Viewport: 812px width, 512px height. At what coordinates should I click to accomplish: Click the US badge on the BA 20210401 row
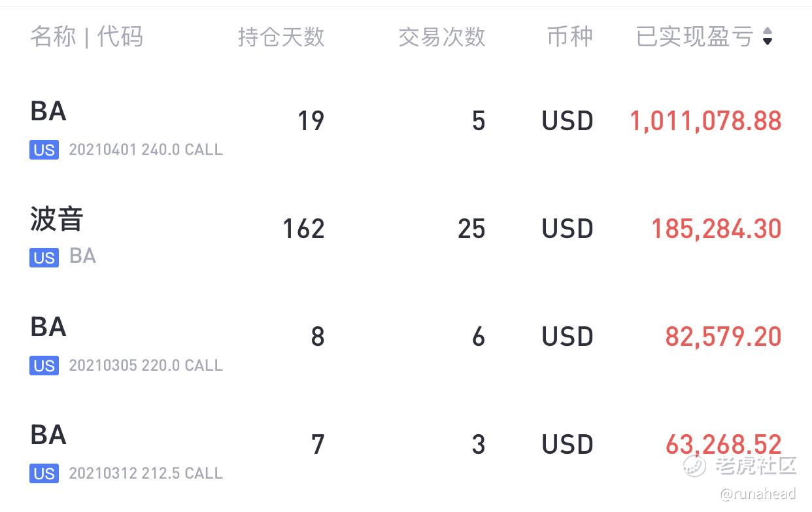(x=44, y=150)
